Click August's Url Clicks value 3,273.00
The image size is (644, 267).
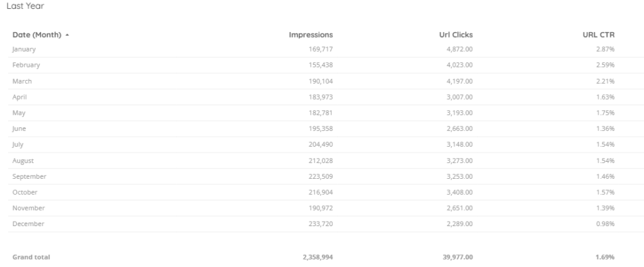pyautogui.click(x=460, y=161)
